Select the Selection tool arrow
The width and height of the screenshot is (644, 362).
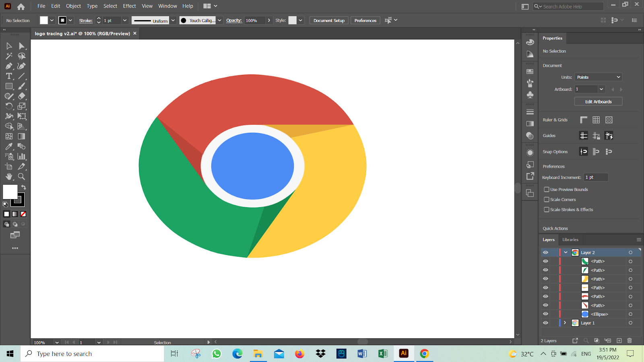[9, 46]
